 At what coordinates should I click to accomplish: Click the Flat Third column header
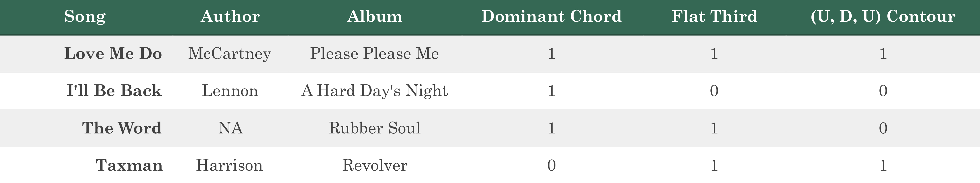(714, 16)
